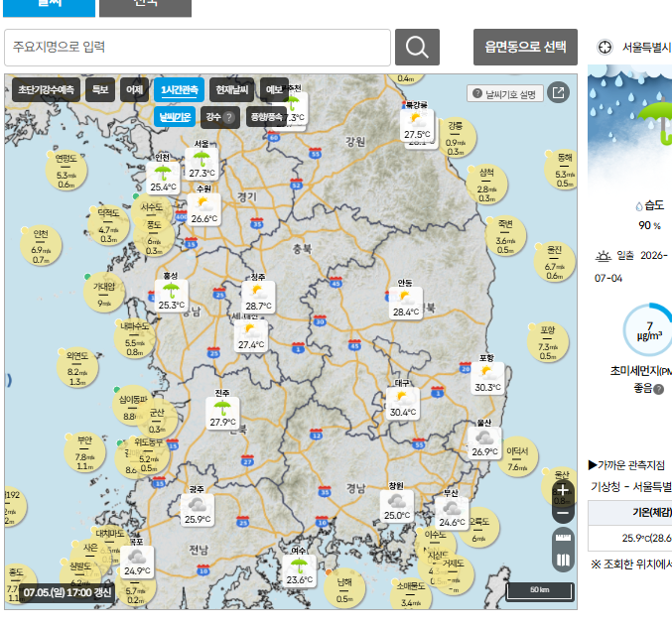Click the 청주 28.7°C weather marker
Image resolution: width=672 pixels, height=626 pixels.
point(258,298)
